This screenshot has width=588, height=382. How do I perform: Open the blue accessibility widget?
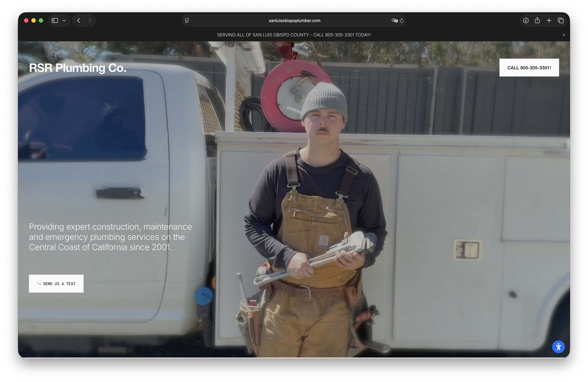pos(558,347)
